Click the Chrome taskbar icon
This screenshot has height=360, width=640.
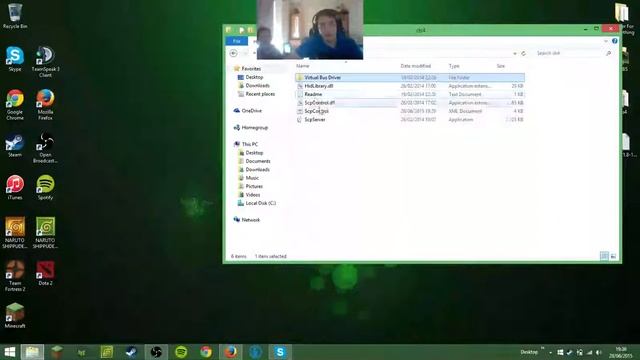click(206, 352)
